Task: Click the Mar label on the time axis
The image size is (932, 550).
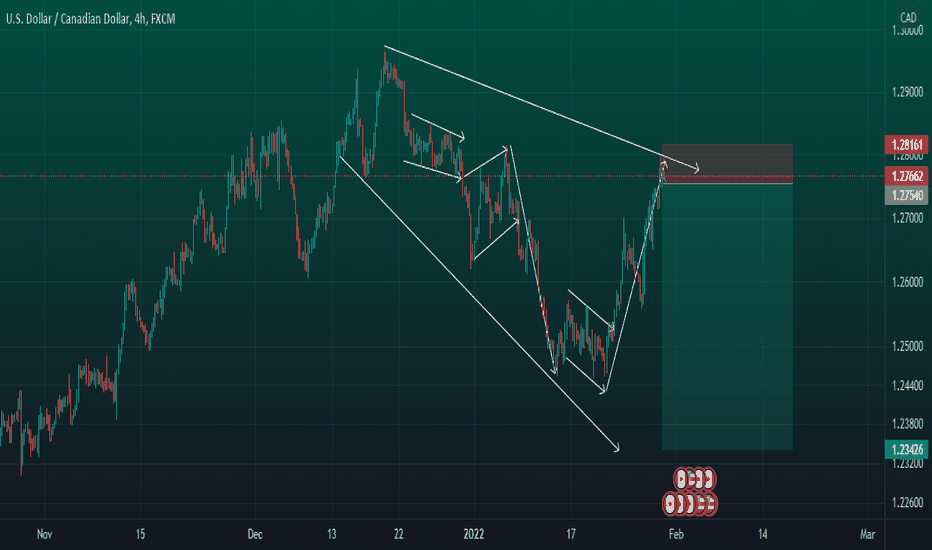Action: click(868, 534)
